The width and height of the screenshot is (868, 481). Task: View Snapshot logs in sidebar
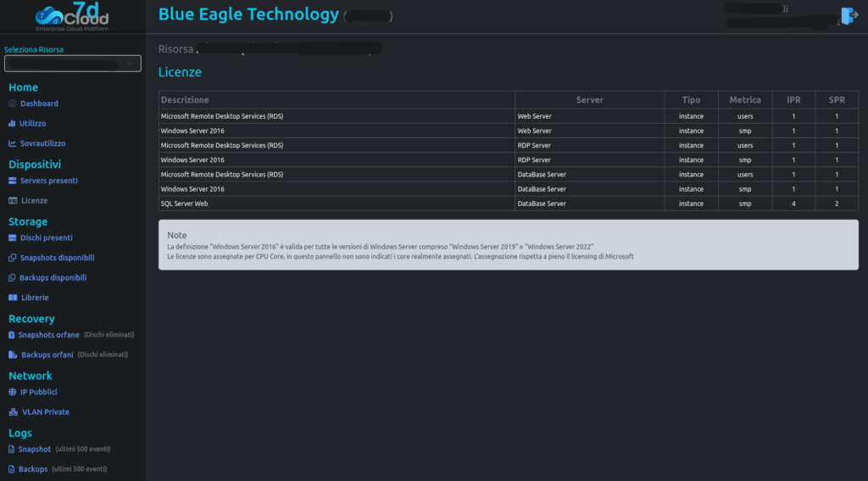point(35,449)
